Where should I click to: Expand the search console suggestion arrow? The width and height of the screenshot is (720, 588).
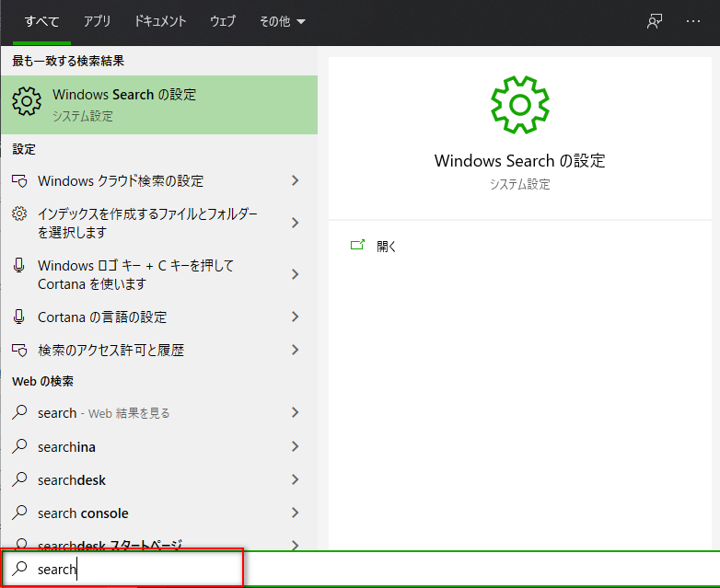(x=295, y=513)
